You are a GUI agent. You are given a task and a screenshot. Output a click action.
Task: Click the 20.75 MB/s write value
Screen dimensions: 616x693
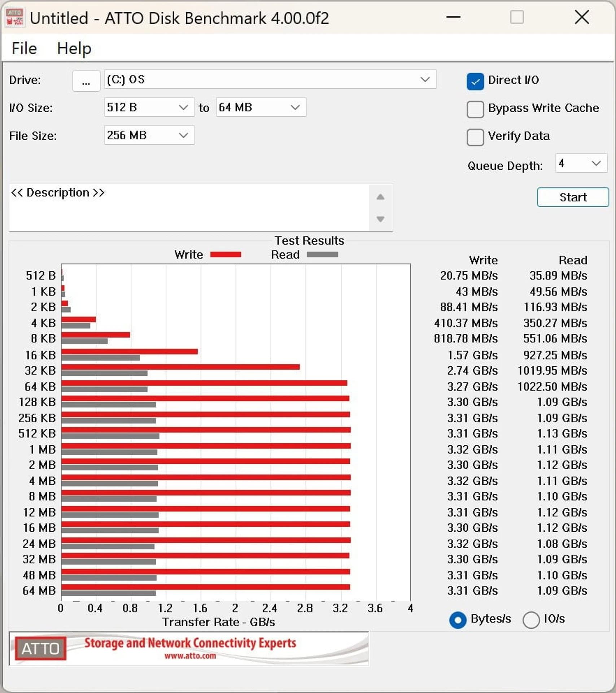[x=469, y=276]
